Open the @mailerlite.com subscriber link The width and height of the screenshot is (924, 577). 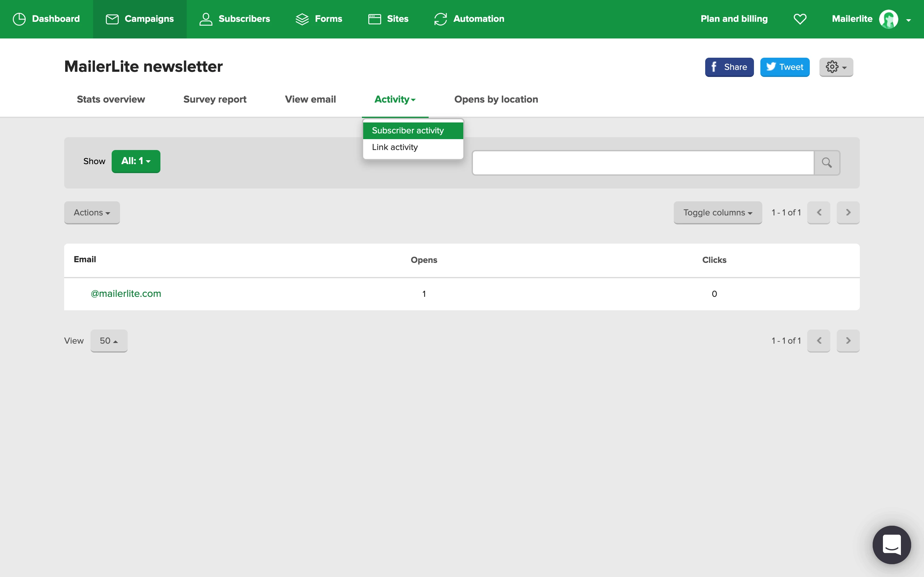pos(126,294)
